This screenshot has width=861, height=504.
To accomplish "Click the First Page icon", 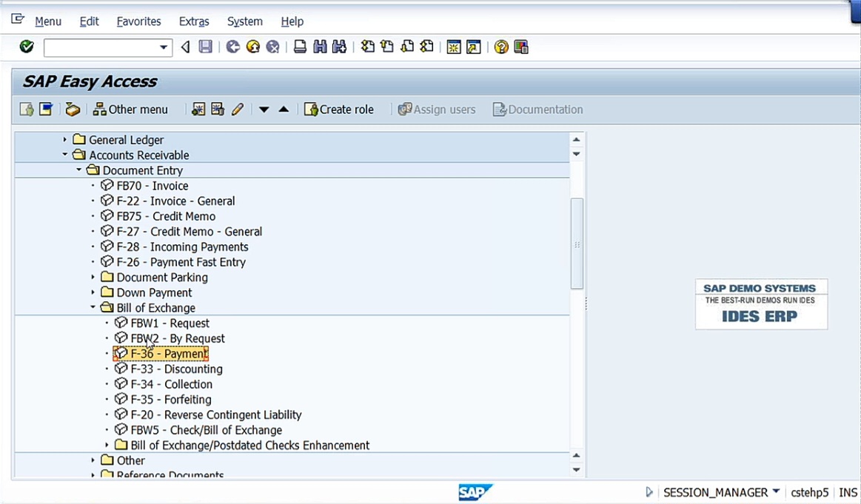I will click(367, 47).
